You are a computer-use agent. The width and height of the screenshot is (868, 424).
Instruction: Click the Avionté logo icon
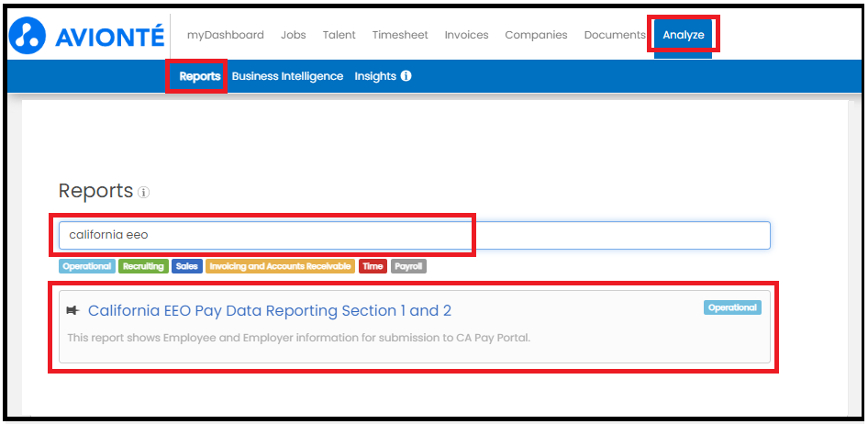point(28,36)
